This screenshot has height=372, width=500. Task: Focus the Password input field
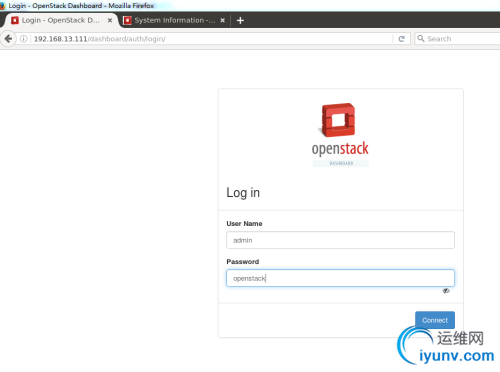pyautogui.click(x=340, y=278)
